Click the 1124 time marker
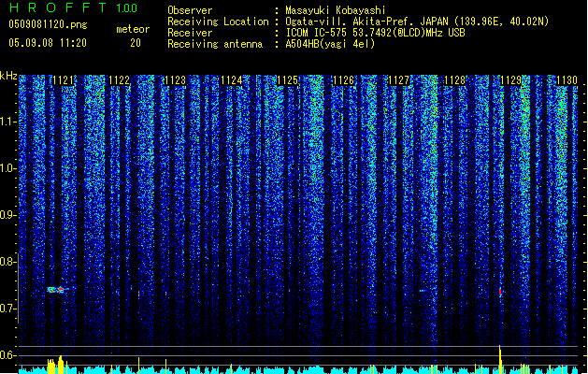588x374 pixels. pyautogui.click(x=231, y=80)
